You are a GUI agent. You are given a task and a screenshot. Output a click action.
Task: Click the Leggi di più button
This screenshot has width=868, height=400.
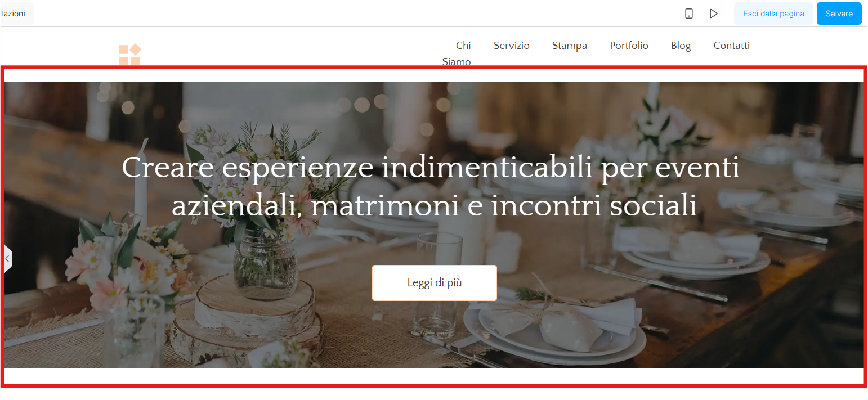coord(435,283)
